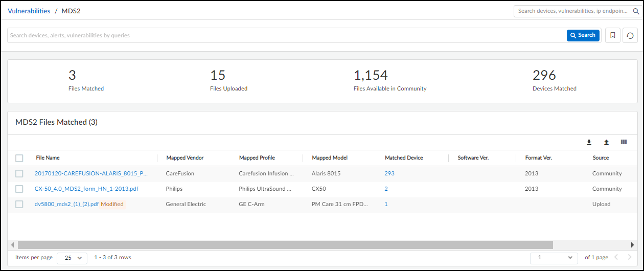Sort by the Mapped Vendor column header
Viewport: 644px width, 271px height.
tap(182, 158)
